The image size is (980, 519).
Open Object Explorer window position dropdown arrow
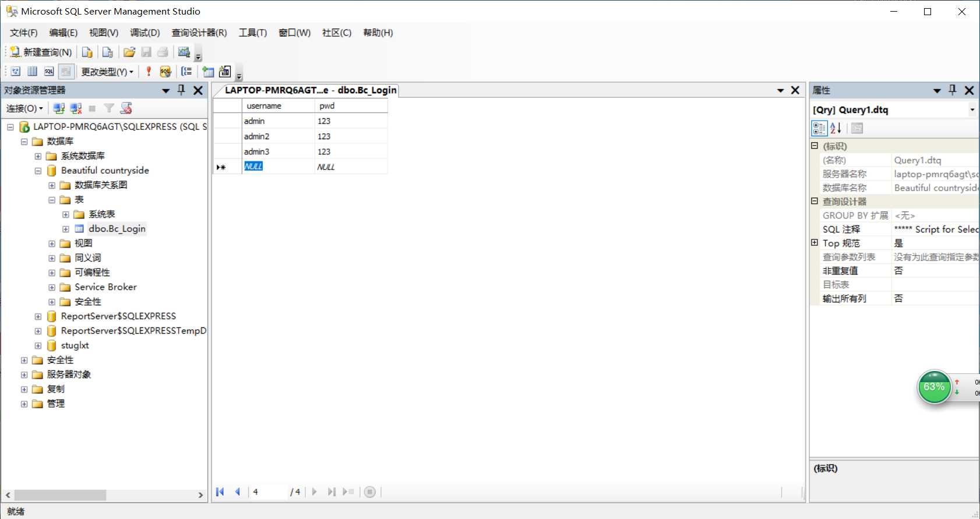point(165,90)
